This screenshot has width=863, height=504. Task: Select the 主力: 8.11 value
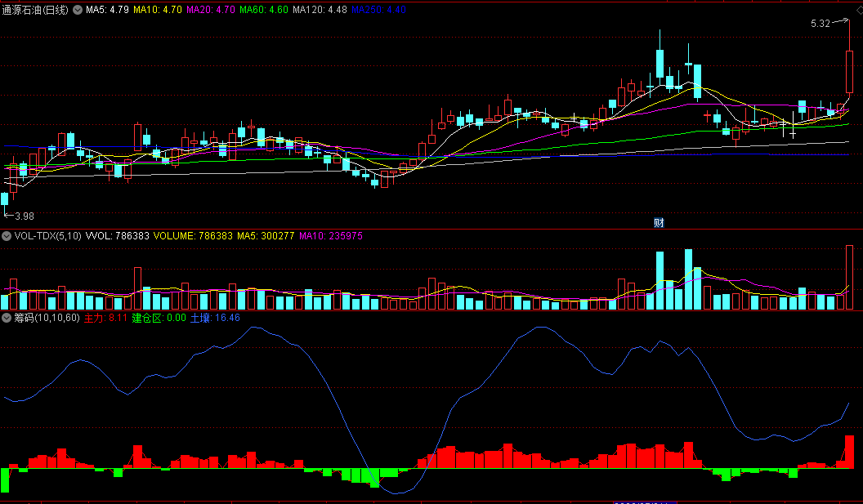tap(105, 318)
